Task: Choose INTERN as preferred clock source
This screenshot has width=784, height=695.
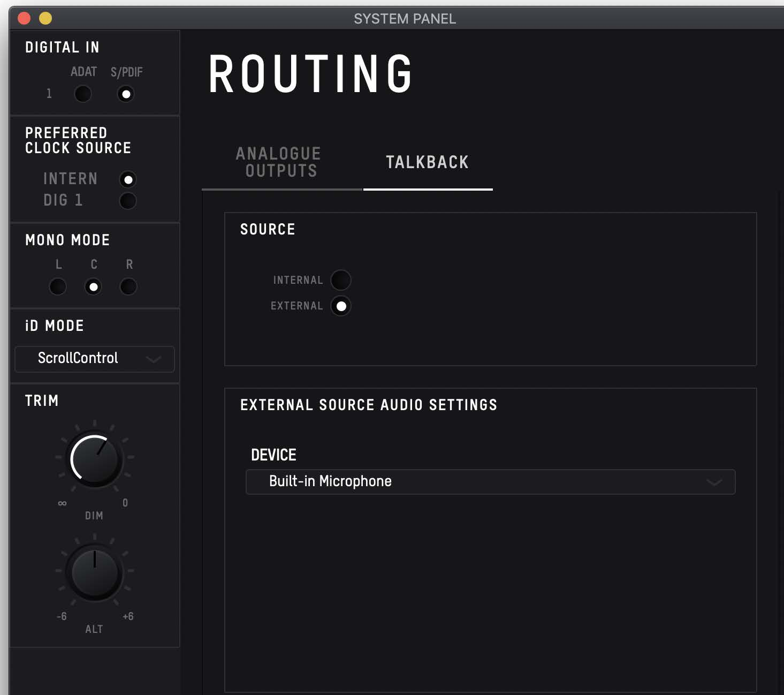Action: 128,179
